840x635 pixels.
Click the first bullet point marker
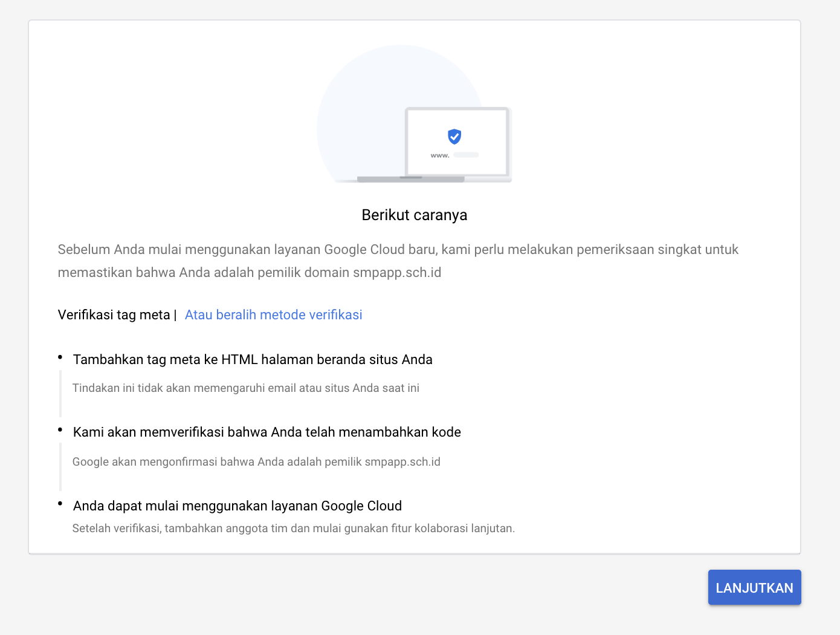[60, 356]
